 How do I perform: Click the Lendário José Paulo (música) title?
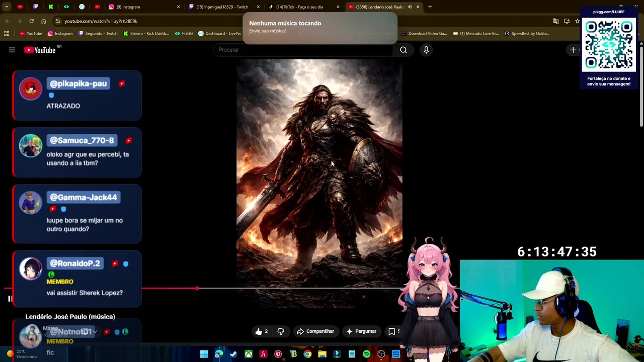70,317
